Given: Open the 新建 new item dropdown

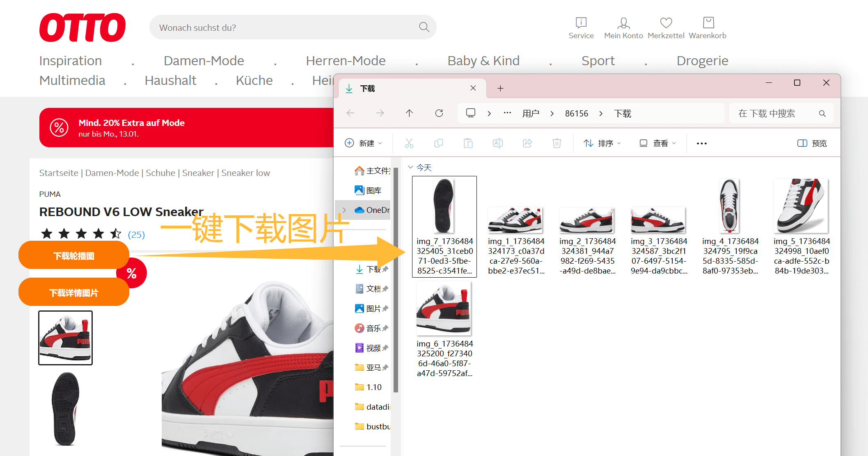Looking at the screenshot, I should coord(363,143).
